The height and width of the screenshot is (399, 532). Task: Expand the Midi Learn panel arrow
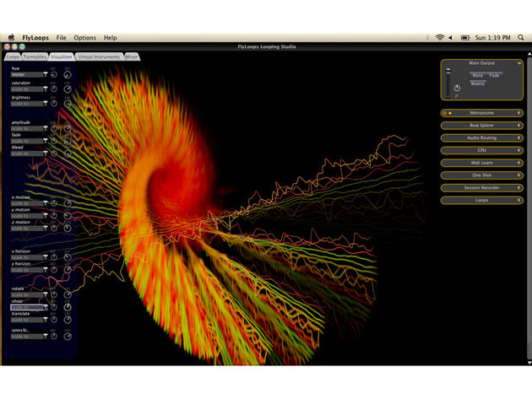click(518, 163)
